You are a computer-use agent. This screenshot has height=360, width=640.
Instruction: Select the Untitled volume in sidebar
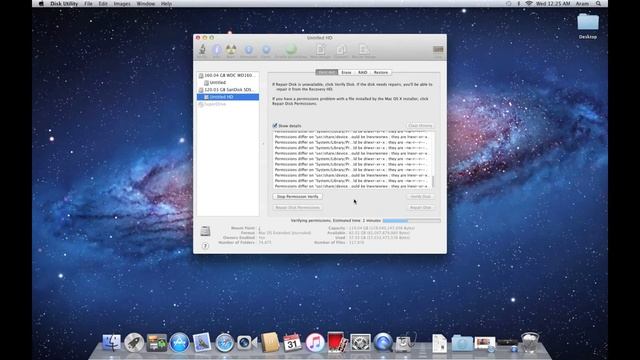[x=228, y=82]
